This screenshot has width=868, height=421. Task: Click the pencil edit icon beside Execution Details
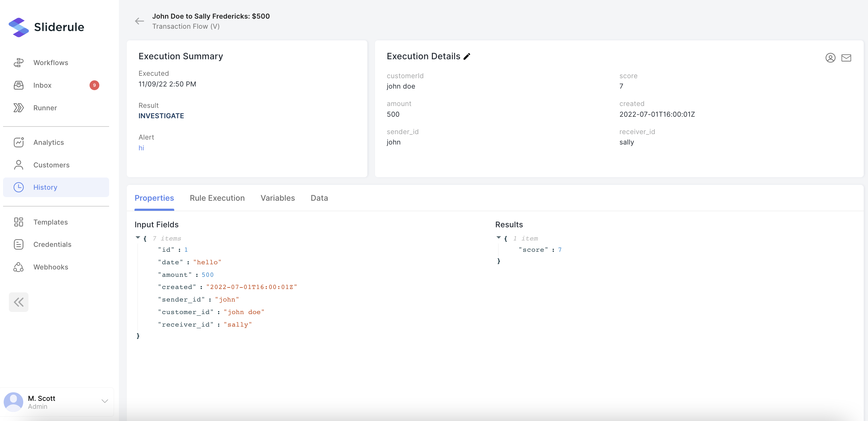pyautogui.click(x=467, y=57)
